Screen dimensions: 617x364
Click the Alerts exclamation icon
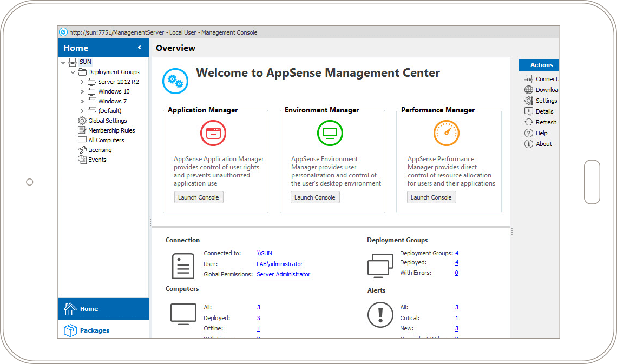tap(380, 315)
